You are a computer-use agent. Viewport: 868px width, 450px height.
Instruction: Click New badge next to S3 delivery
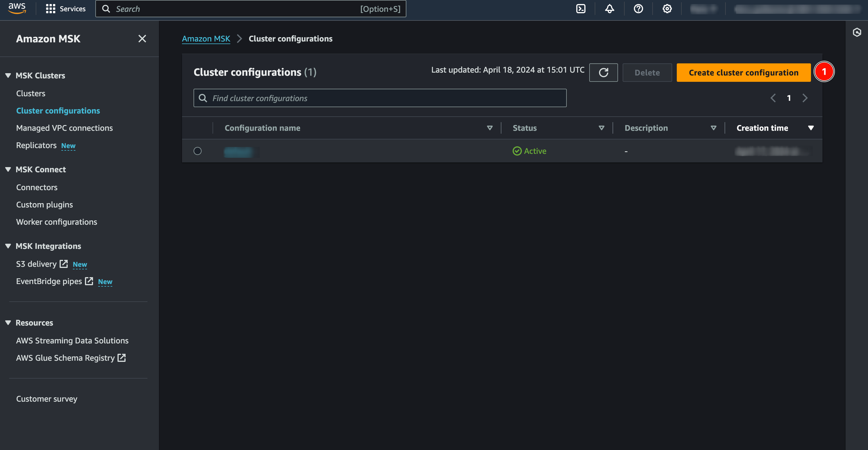tap(80, 264)
